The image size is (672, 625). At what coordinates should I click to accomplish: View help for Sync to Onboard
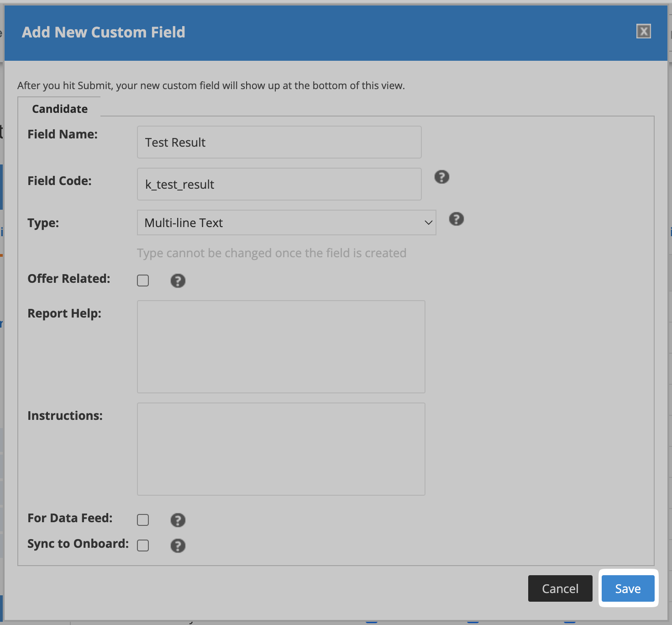click(178, 546)
